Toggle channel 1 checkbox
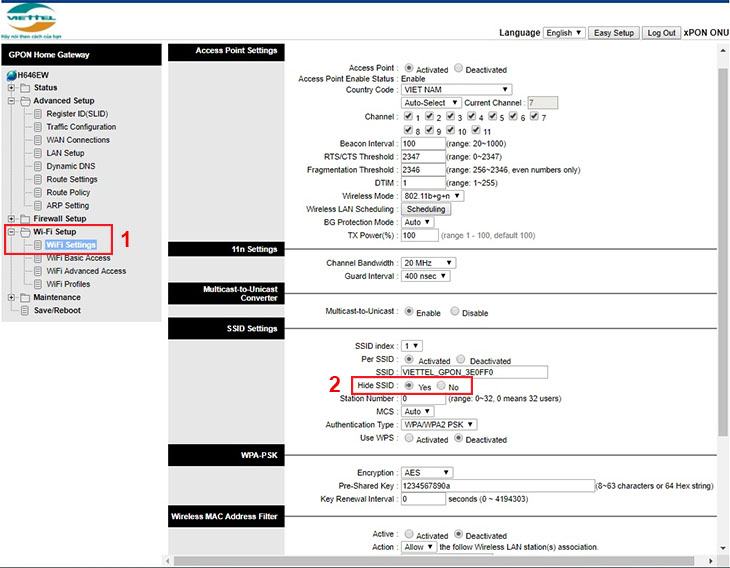Viewport: 730px width, 568px height. coord(408,115)
